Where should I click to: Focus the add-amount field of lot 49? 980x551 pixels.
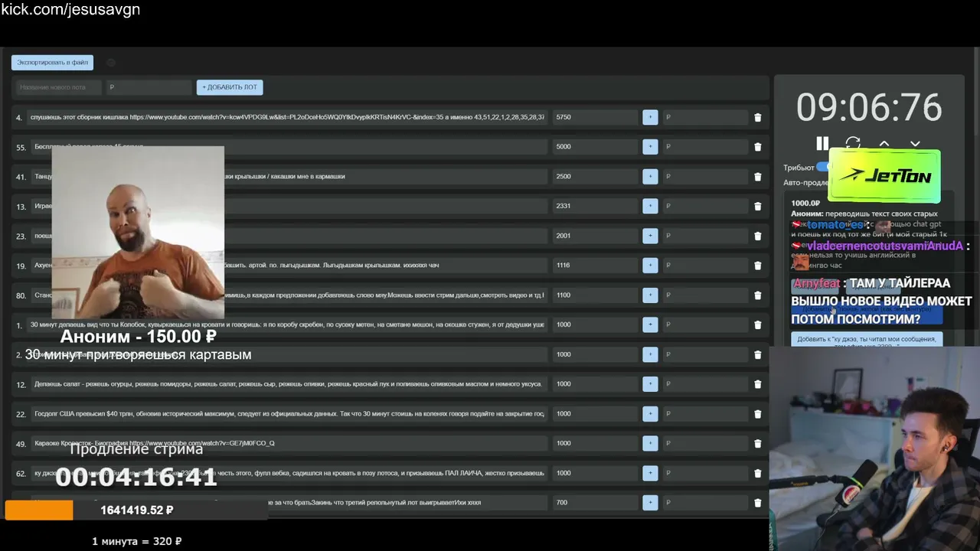coord(705,443)
